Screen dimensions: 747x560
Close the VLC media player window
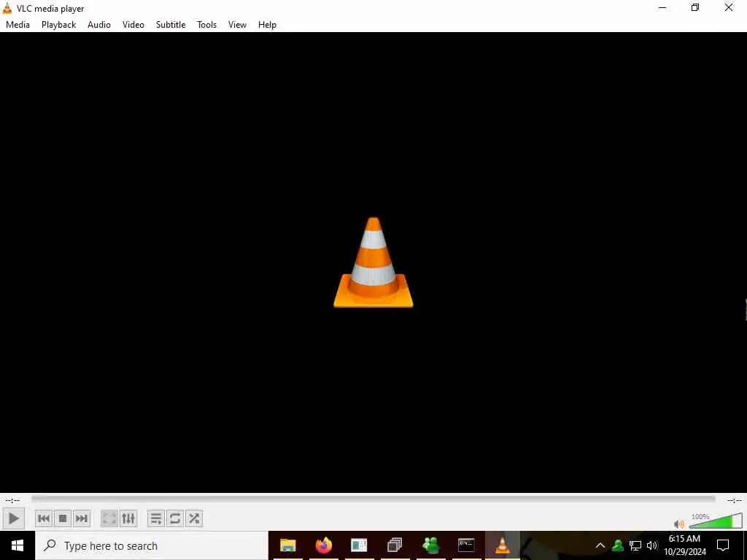(729, 7)
